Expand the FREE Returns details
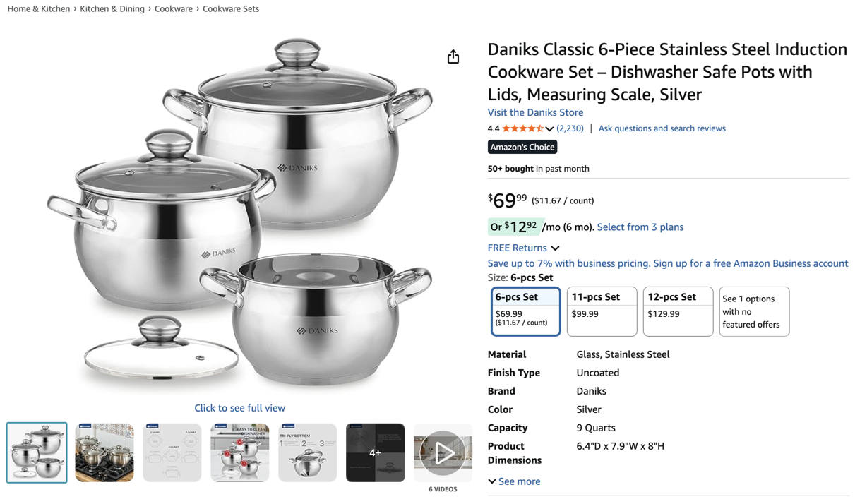The image size is (855, 504). click(x=523, y=248)
